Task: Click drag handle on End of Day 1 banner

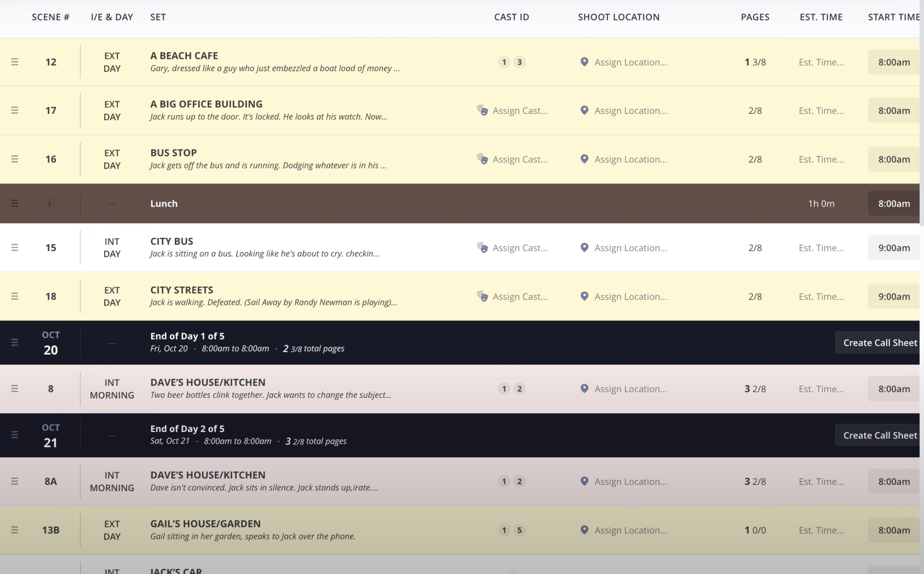Action: [x=14, y=343]
